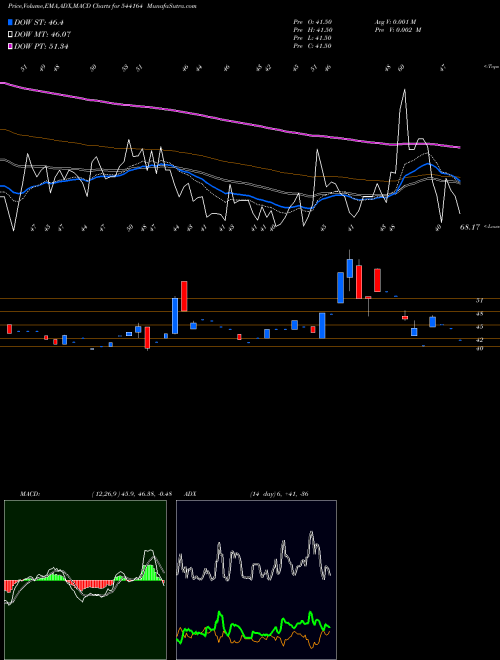Click the ADX panel heading

[190, 494]
